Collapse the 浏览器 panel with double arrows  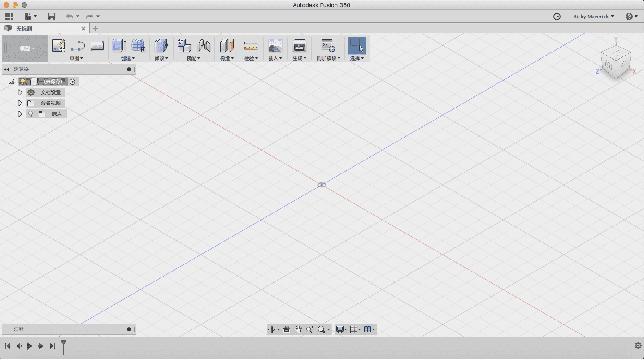[x=7, y=69]
